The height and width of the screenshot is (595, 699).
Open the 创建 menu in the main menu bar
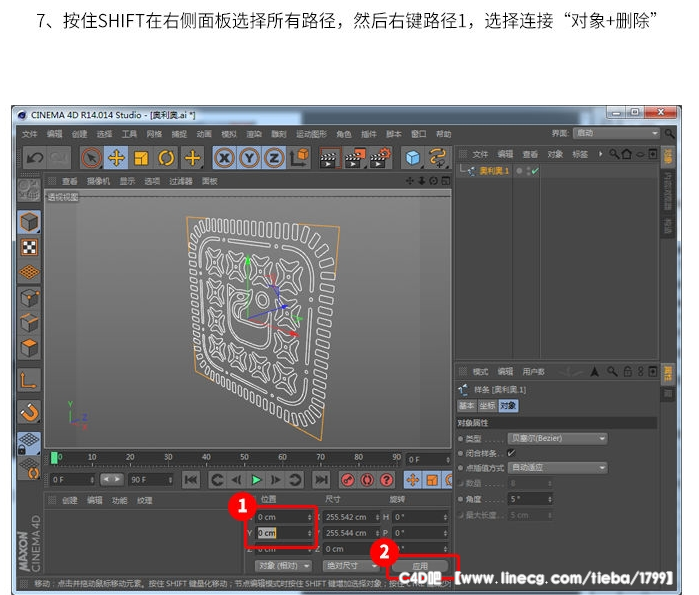79,134
